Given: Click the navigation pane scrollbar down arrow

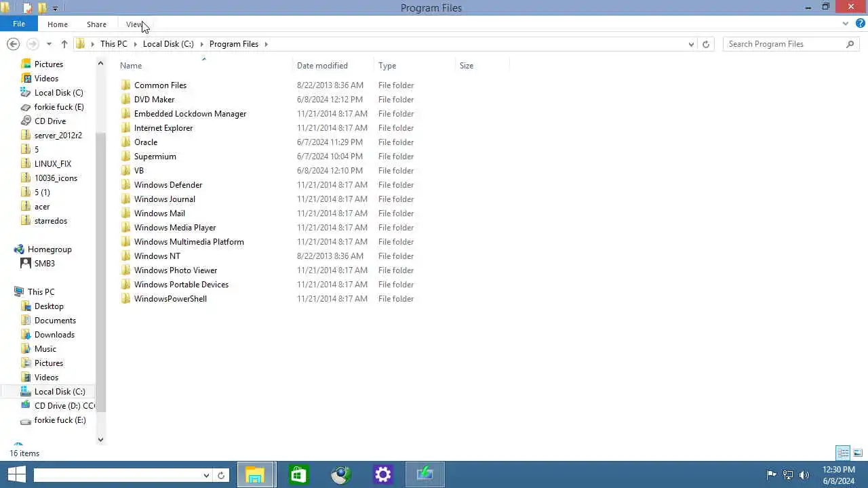Looking at the screenshot, I should (100, 440).
